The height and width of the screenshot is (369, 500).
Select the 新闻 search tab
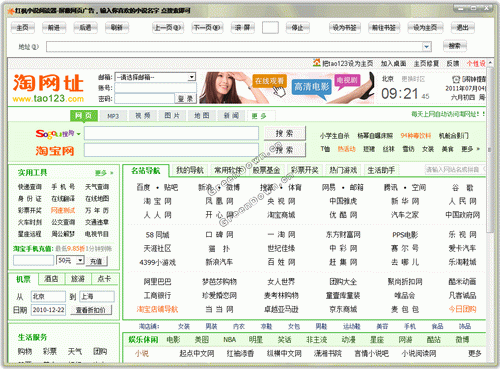231,116
